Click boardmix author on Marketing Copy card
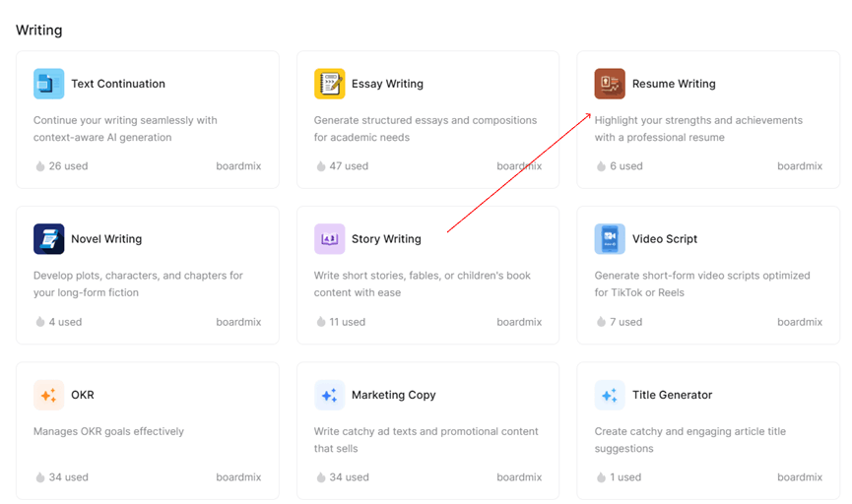This screenshot has height=504, width=852. tap(519, 477)
